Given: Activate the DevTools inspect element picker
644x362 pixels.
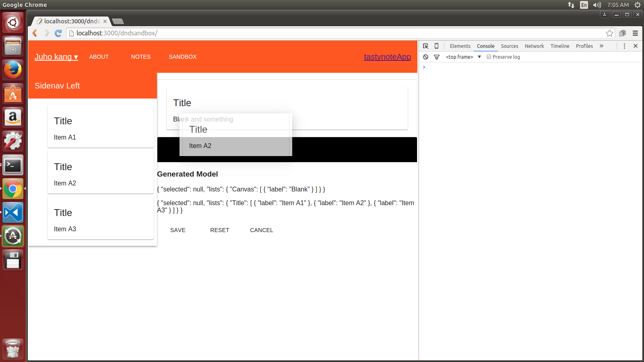Looking at the screenshot, I should (x=426, y=46).
